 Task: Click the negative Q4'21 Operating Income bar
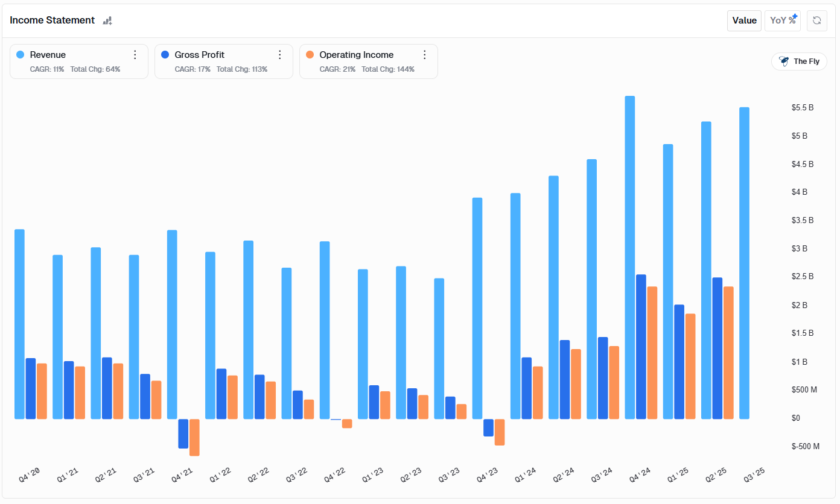point(194,437)
